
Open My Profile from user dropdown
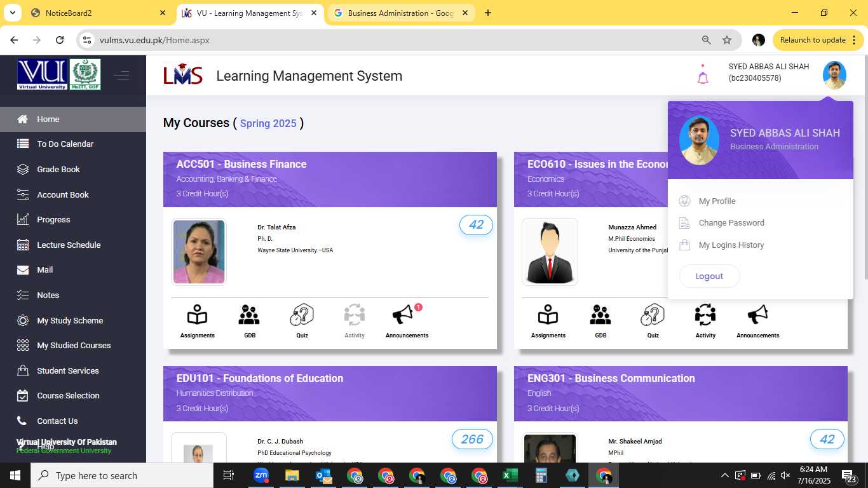coord(717,201)
